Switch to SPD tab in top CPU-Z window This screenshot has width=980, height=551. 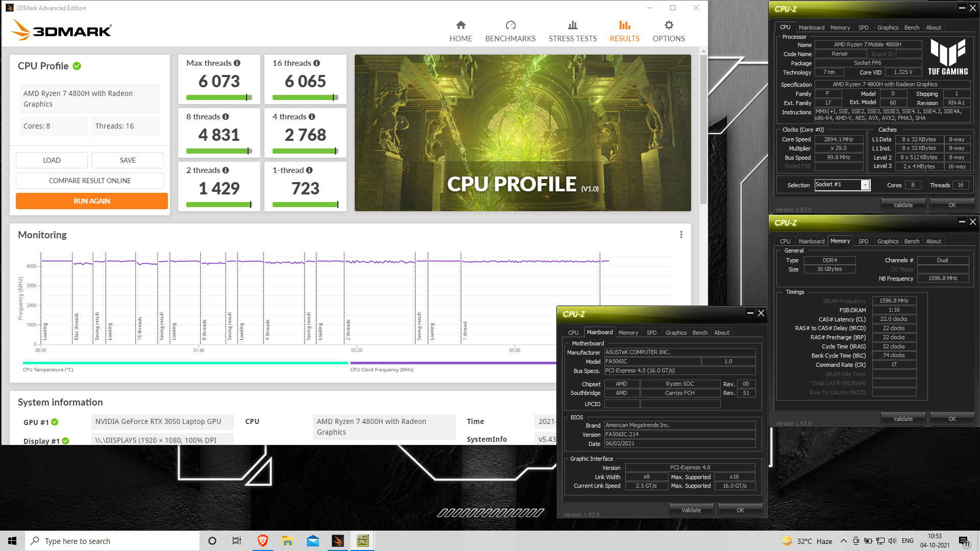[x=863, y=28]
